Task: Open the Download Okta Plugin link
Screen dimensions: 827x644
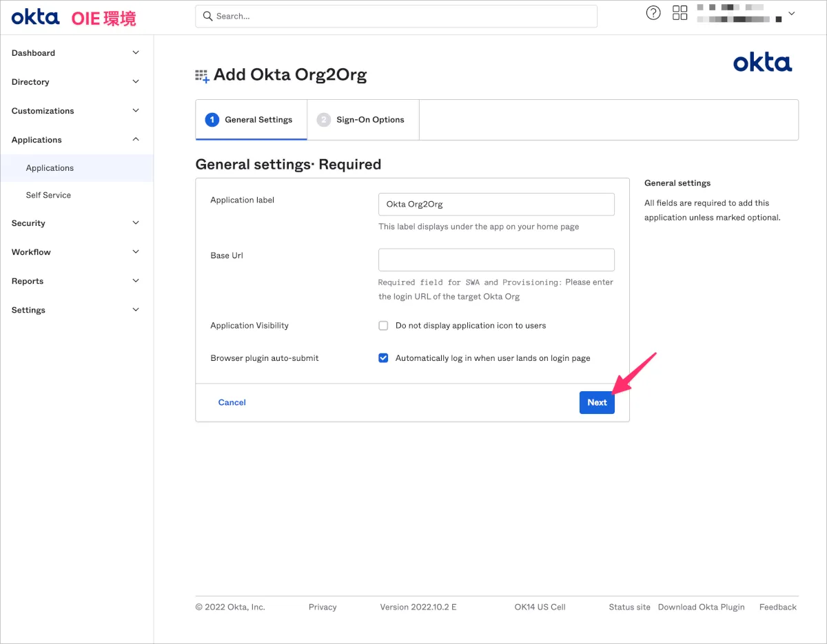Action: pos(701,607)
